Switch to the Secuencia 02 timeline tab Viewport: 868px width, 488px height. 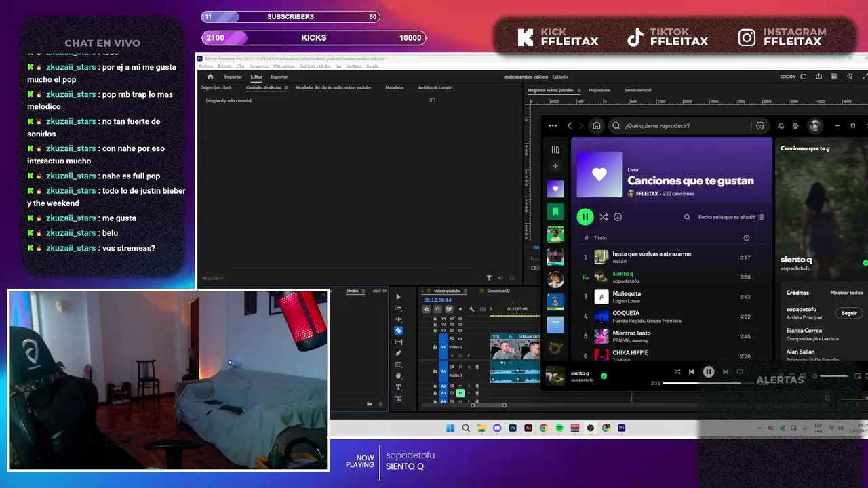(498, 291)
